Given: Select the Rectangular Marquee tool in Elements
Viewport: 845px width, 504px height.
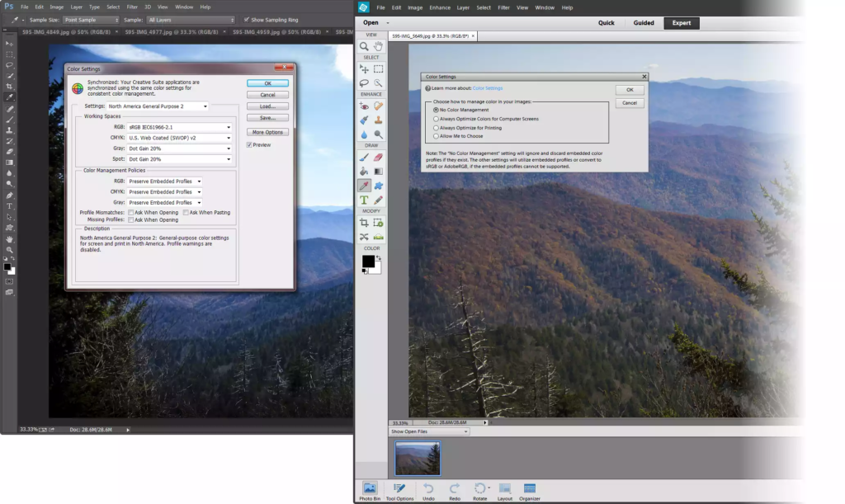Looking at the screenshot, I should [x=378, y=69].
